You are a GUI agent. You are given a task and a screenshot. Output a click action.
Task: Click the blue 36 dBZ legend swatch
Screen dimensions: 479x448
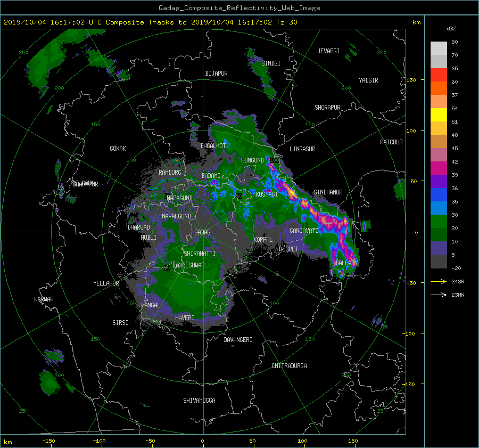coord(439,195)
